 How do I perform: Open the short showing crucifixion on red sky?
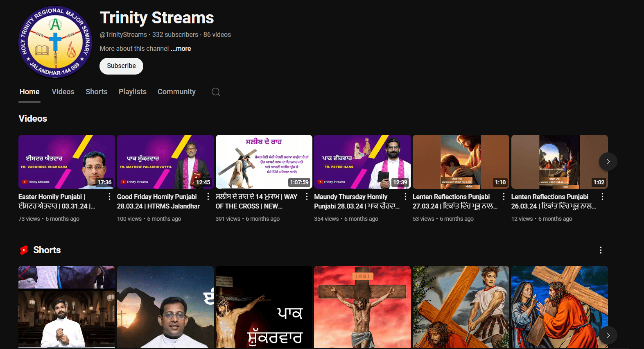(362, 307)
